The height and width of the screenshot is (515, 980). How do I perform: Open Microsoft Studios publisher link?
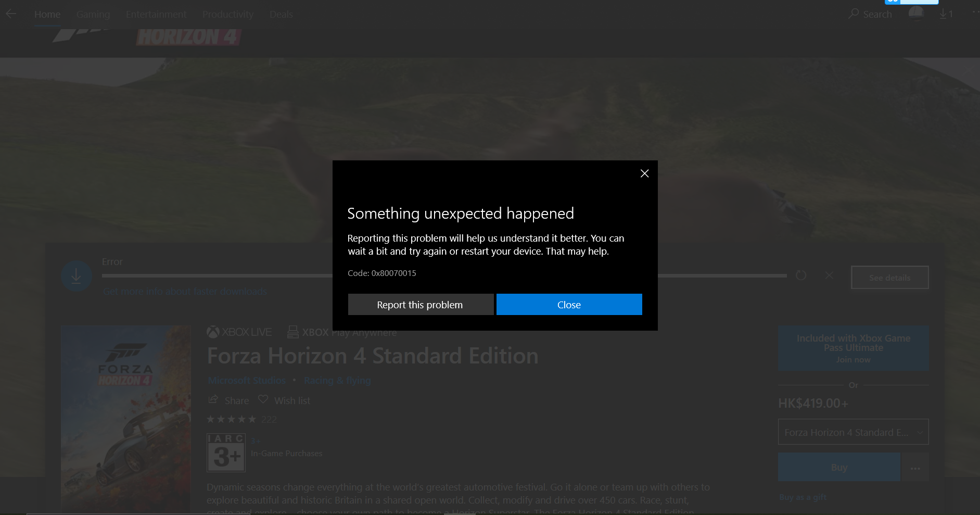[x=247, y=380]
